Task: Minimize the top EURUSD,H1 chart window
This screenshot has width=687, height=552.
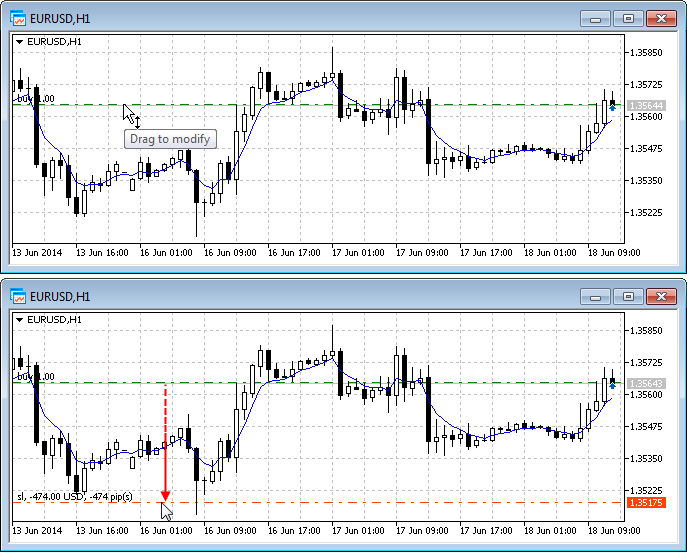Action: (596, 18)
